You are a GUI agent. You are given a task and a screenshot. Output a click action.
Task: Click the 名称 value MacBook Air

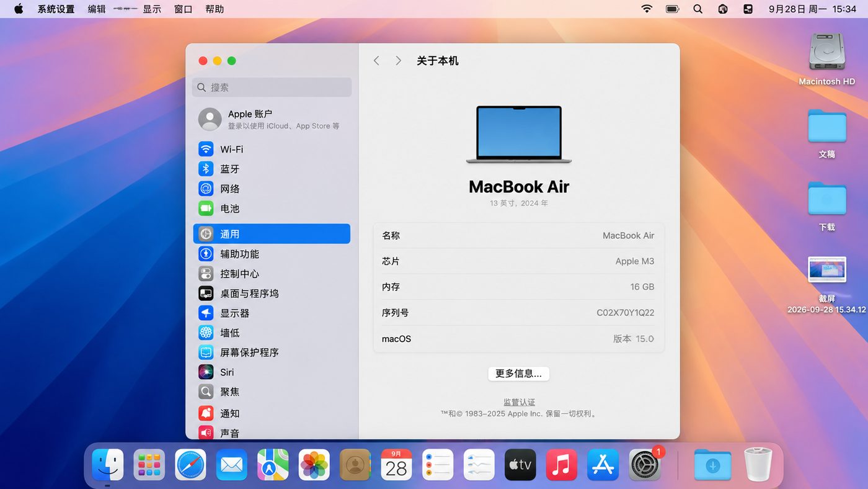[629, 236]
